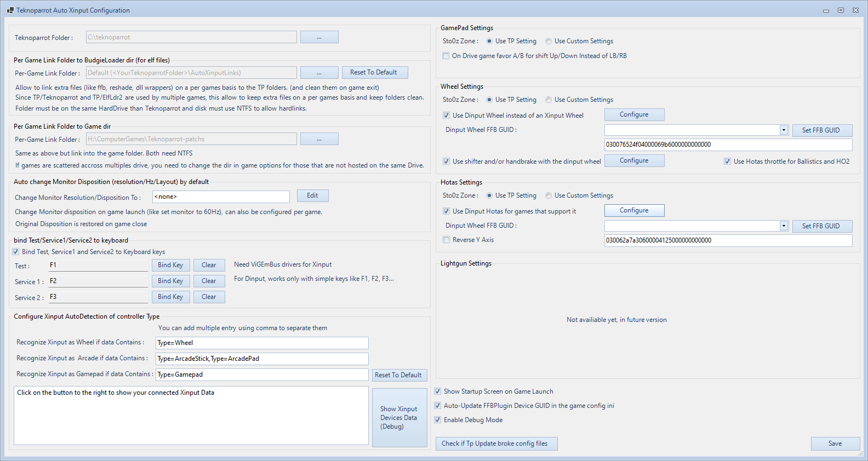Viewport: 868px width, 461px height.
Task: Minimize the Teknoparrot configuration window
Action: pyautogui.click(x=826, y=10)
